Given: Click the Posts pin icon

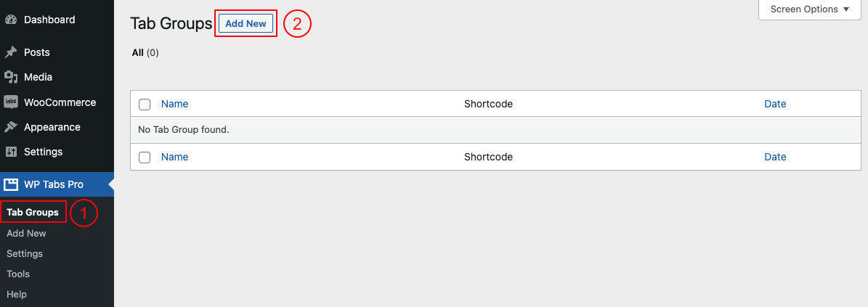Looking at the screenshot, I should click(11, 52).
